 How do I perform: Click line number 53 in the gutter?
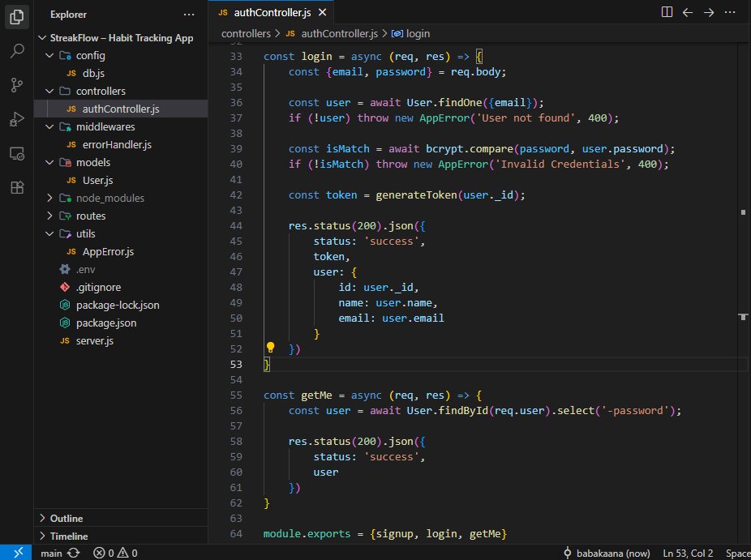pos(236,365)
